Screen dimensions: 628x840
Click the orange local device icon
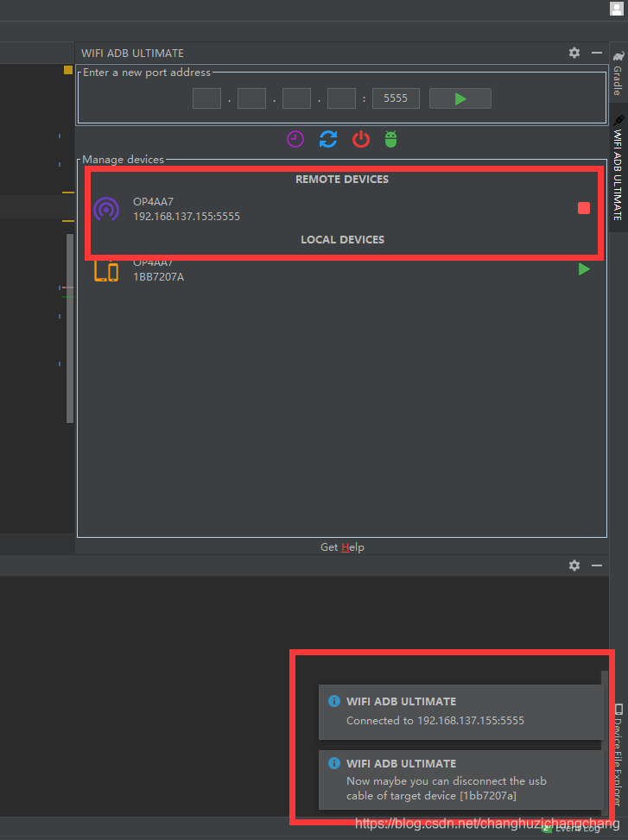tap(106, 270)
